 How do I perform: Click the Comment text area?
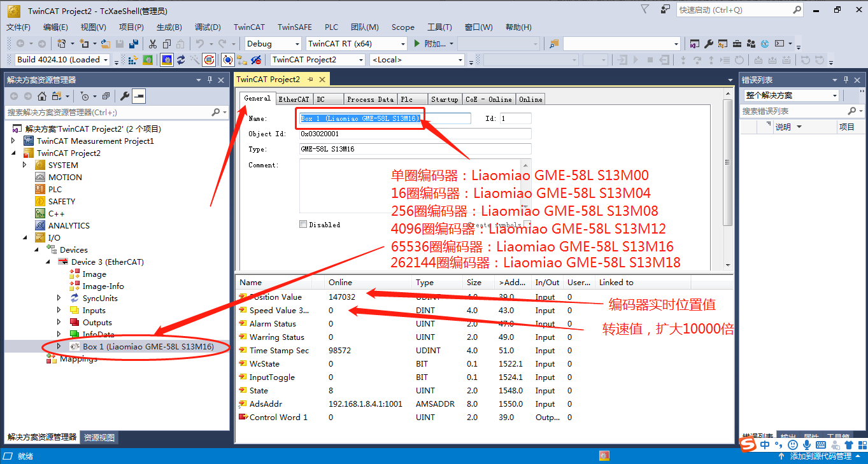point(415,185)
